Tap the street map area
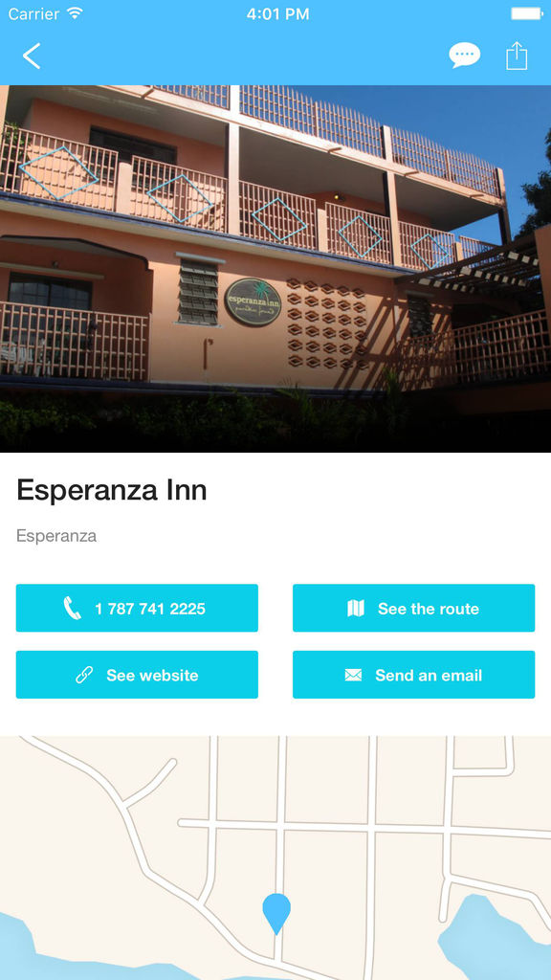The image size is (551, 980). point(275,857)
